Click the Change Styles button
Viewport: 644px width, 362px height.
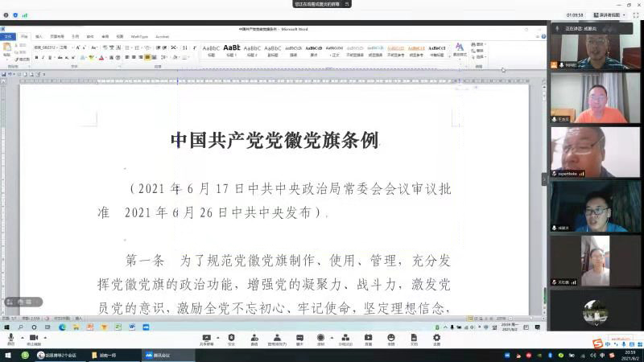pyautogui.click(x=460, y=50)
